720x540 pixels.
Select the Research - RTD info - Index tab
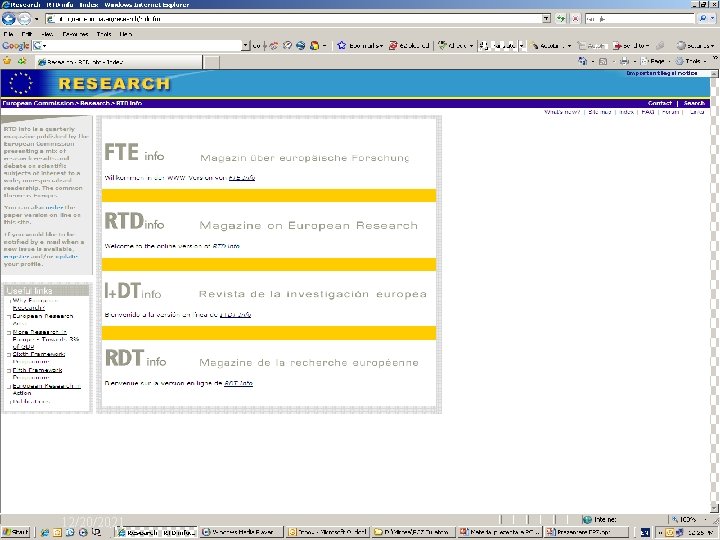point(118,62)
